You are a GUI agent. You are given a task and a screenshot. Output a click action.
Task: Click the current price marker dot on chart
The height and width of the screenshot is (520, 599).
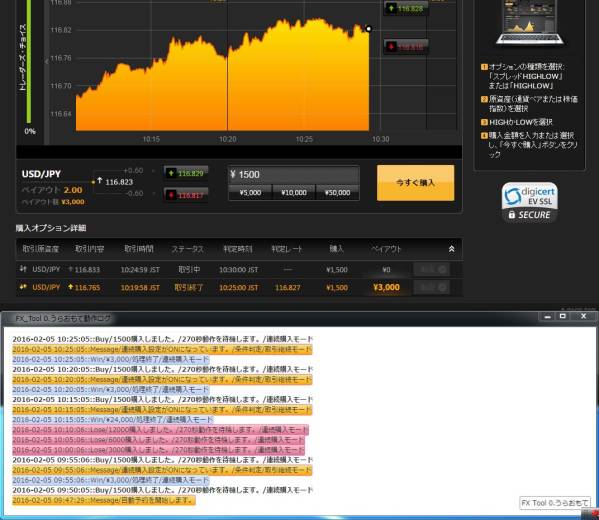pos(369,29)
